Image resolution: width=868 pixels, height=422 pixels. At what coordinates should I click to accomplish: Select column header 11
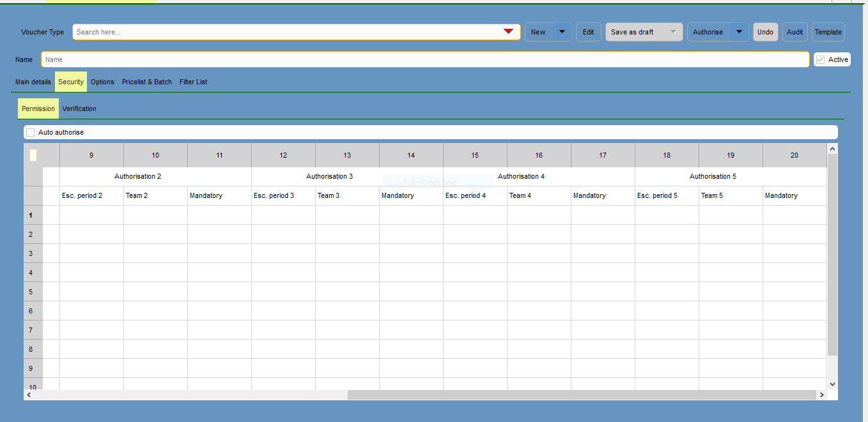click(219, 155)
